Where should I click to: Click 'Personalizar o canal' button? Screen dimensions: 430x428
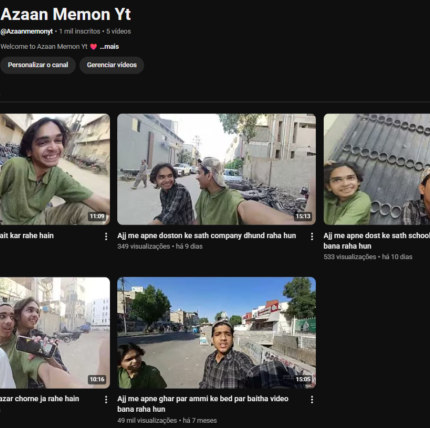pyautogui.click(x=38, y=65)
